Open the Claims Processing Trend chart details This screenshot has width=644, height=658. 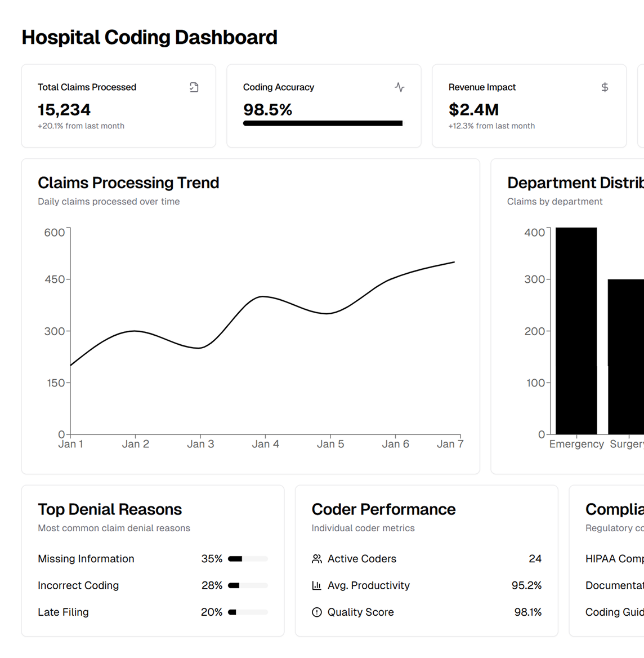pyautogui.click(x=128, y=183)
